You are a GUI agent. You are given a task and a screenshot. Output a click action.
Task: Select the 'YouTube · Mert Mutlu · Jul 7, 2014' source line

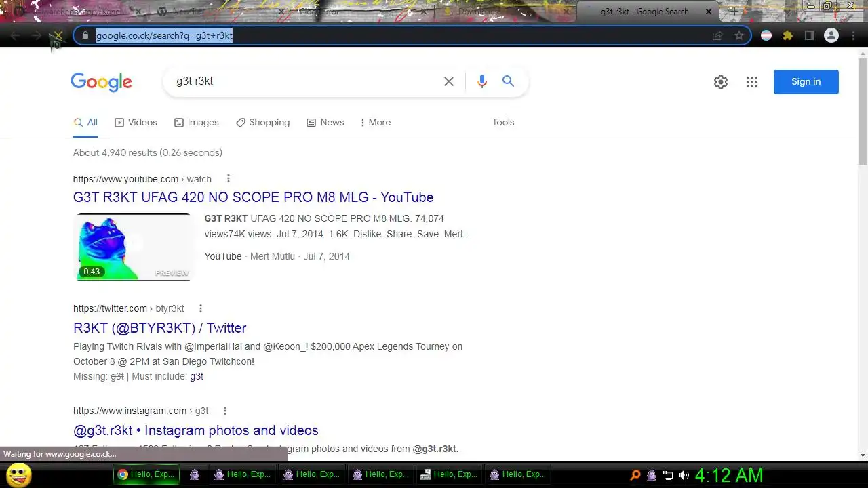click(277, 256)
